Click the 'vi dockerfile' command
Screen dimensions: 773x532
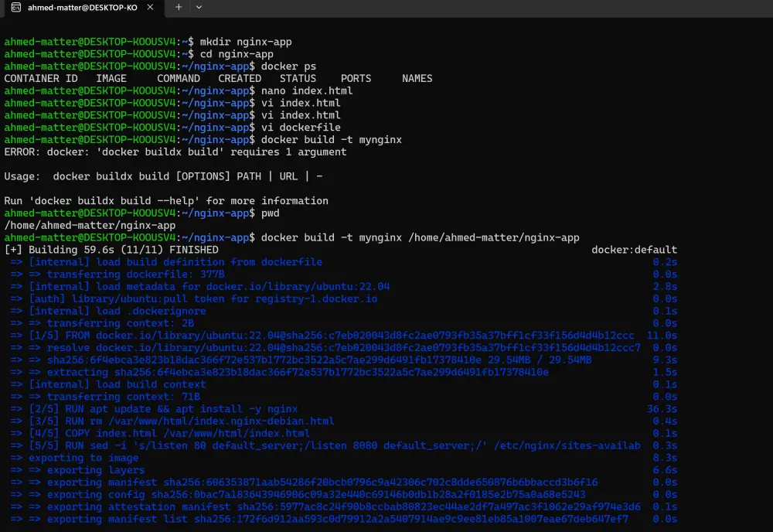(301, 128)
